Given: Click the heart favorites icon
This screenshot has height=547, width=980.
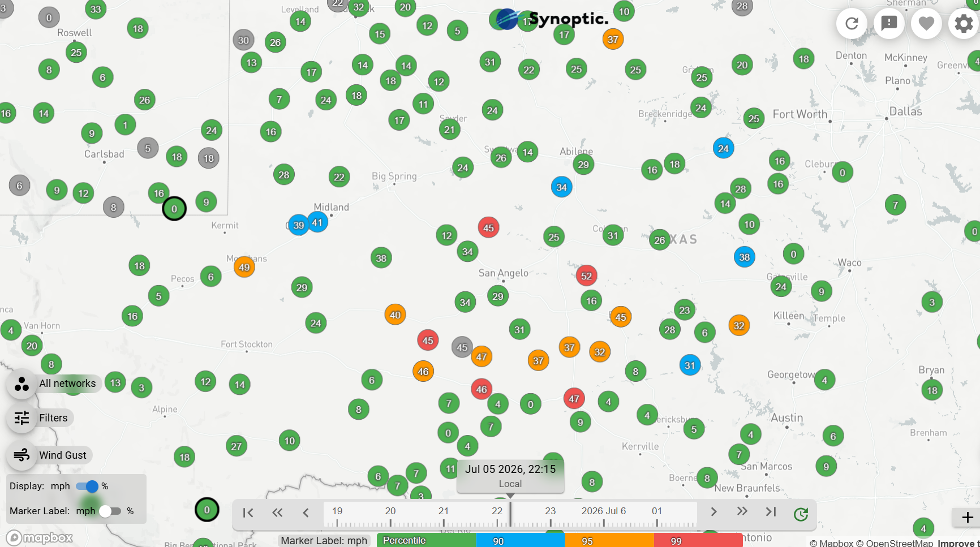Looking at the screenshot, I should [926, 23].
